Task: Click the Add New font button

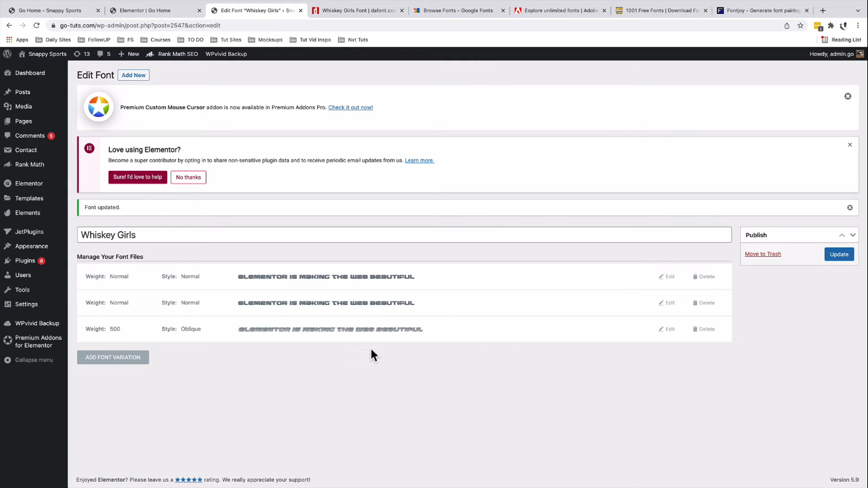Action: [x=133, y=75]
